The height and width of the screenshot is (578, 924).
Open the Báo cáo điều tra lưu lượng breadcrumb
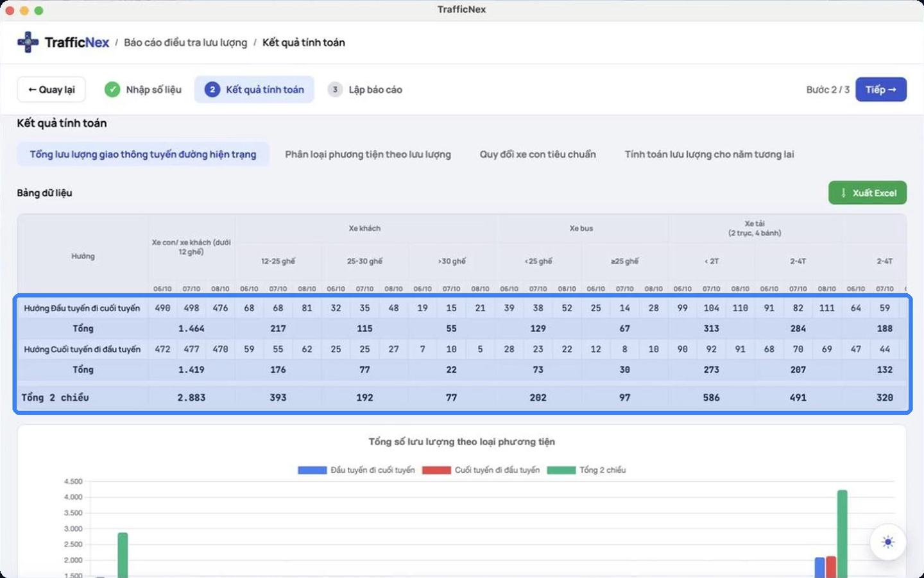tap(185, 42)
